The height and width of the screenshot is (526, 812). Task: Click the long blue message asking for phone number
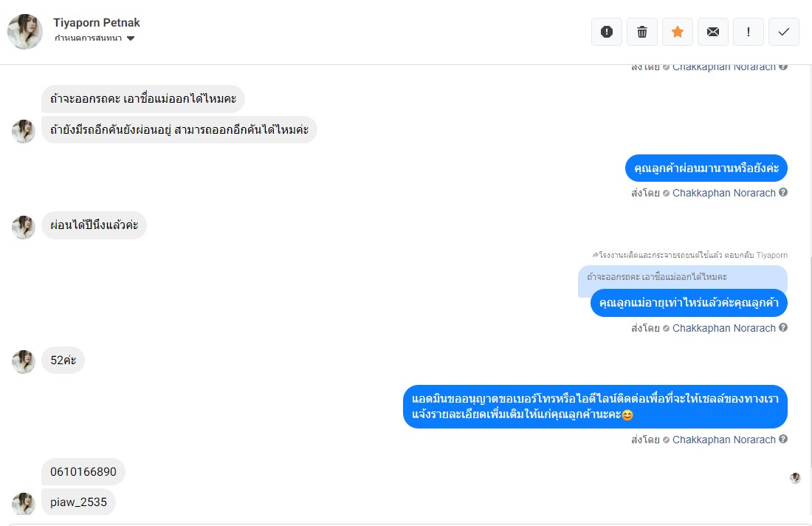(x=595, y=407)
